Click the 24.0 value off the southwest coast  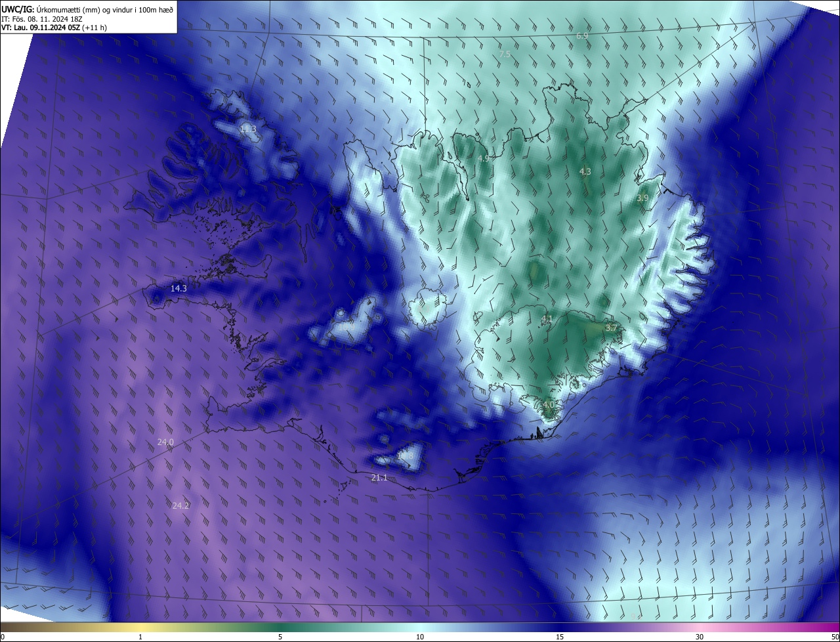coord(165,442)
